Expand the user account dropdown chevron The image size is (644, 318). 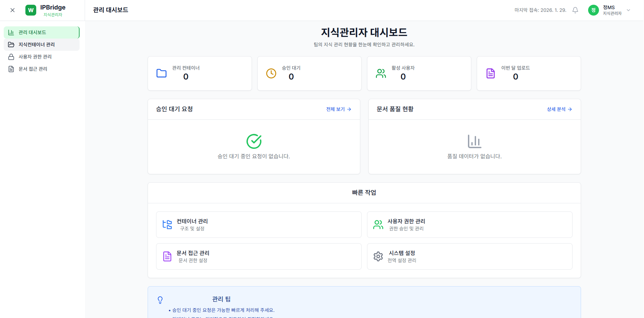(x=628, y=10)
